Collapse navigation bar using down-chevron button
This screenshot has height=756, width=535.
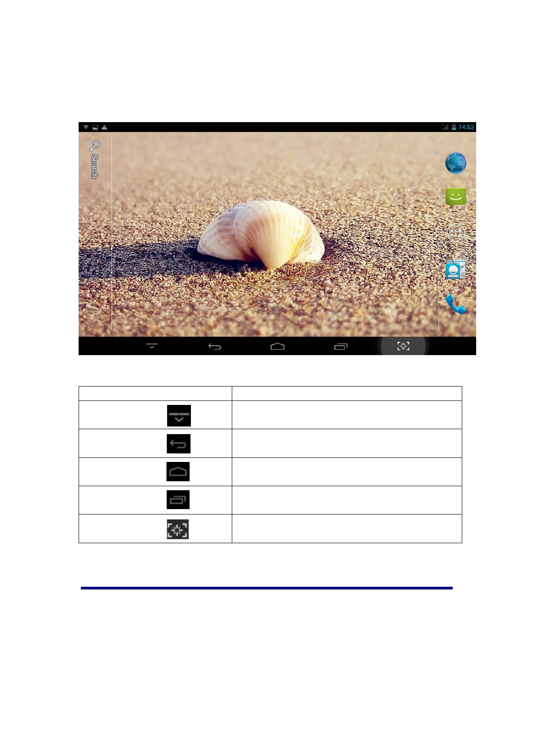point(152,346)
